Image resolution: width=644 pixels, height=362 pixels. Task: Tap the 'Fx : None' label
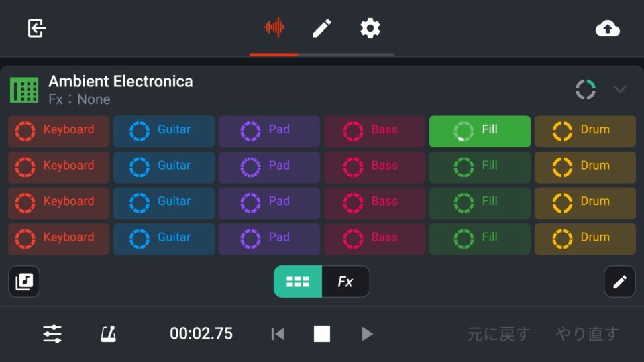[79, 99]
